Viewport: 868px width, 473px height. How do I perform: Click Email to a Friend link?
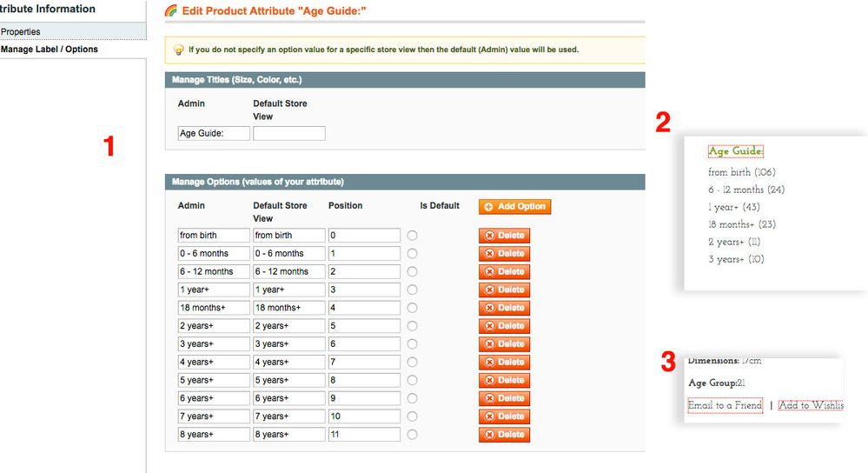click(x=725, y=405)
